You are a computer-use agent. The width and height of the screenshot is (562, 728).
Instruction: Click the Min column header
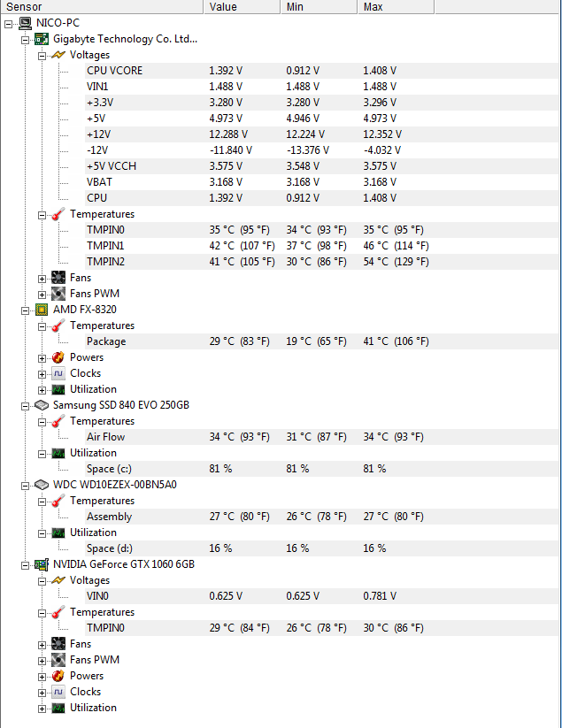(x=319, y=6)
